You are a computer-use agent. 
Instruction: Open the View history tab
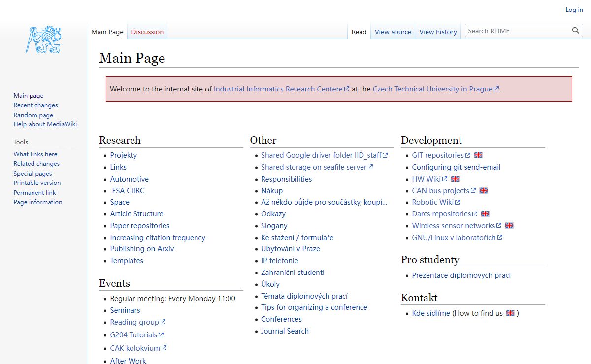tap(438, 32)
